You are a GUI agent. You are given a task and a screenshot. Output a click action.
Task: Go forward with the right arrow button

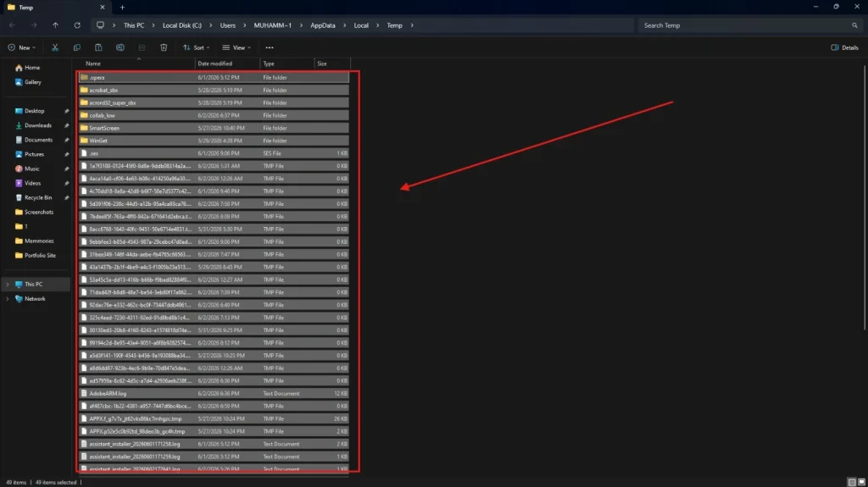(34, 25)
